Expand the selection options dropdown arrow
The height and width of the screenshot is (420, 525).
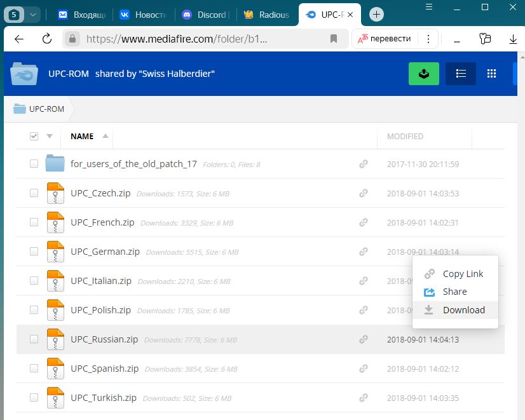coord(50,136)
